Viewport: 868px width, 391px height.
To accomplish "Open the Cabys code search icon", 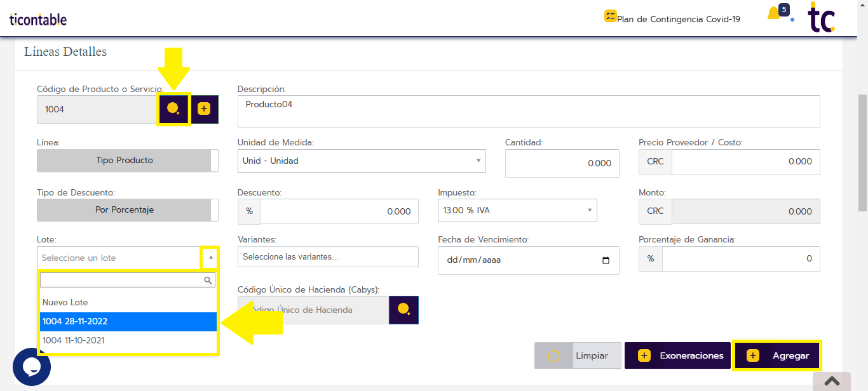I will tap(403, 310).
